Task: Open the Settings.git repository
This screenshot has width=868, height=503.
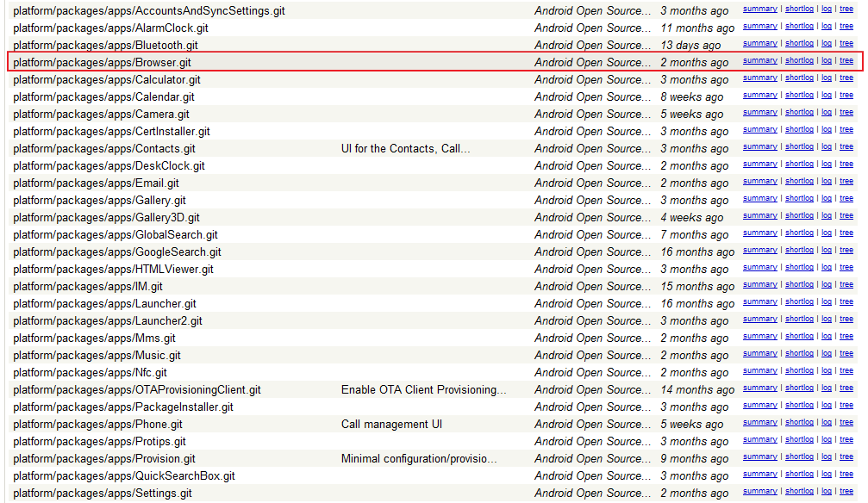Action: pos(103,493)
